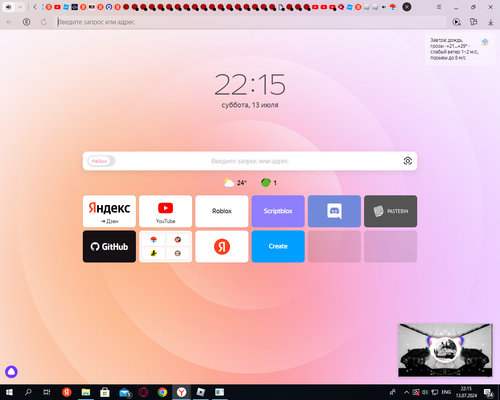Image resolution: width=500 pixels, height=400 pixels.
Task: Open the blue Create tile
Action: pyautogui.click(x=278, y=246)
